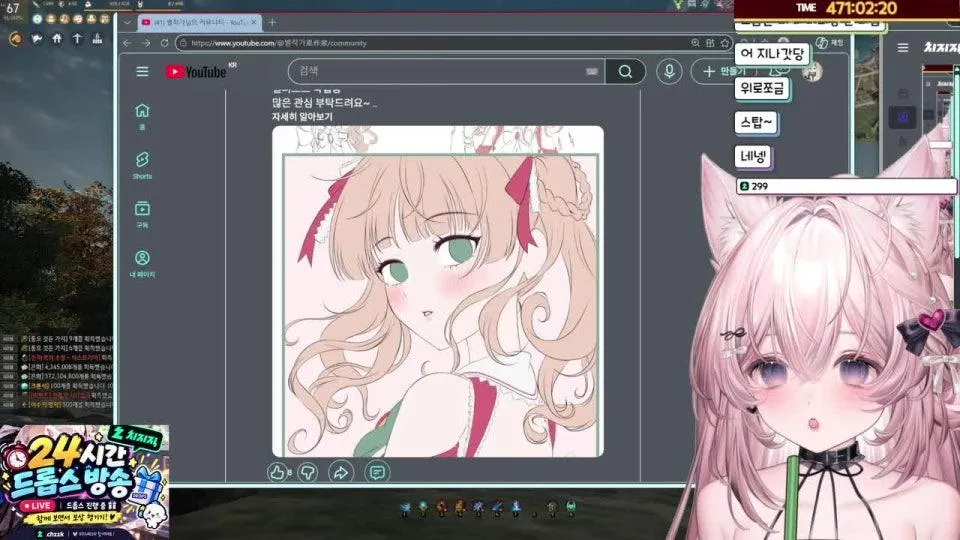
Task: Click the 네넹 chat bubble
Action: 752,157
